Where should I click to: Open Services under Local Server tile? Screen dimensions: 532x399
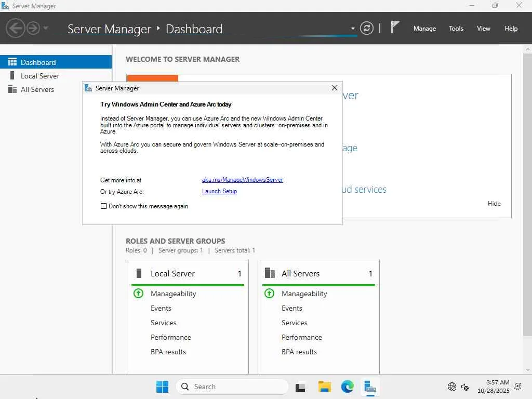tap(163, 323)
